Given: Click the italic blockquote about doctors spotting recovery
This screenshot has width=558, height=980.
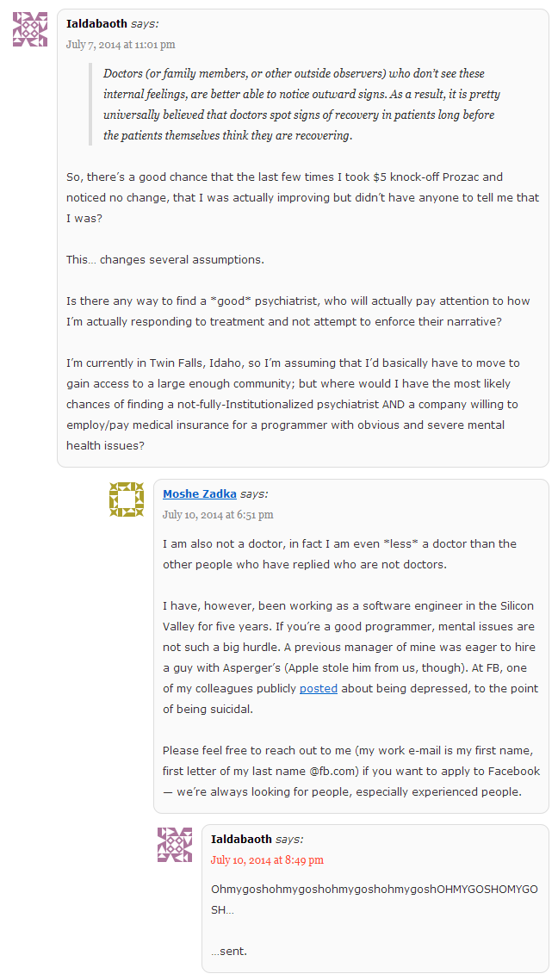Looking at the screenshot, I should pyautogui.click(x=301, y=104).
